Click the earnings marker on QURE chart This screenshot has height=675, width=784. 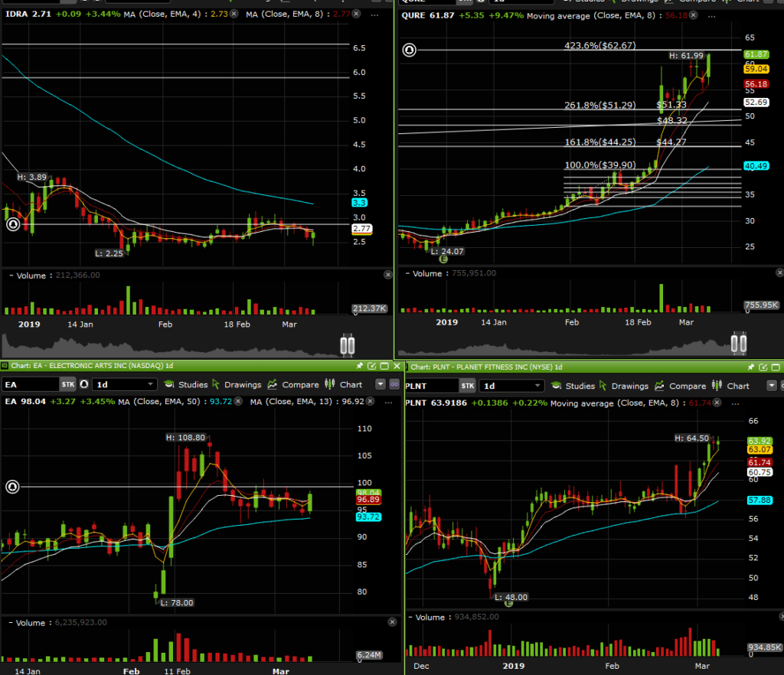pos(443,259)
